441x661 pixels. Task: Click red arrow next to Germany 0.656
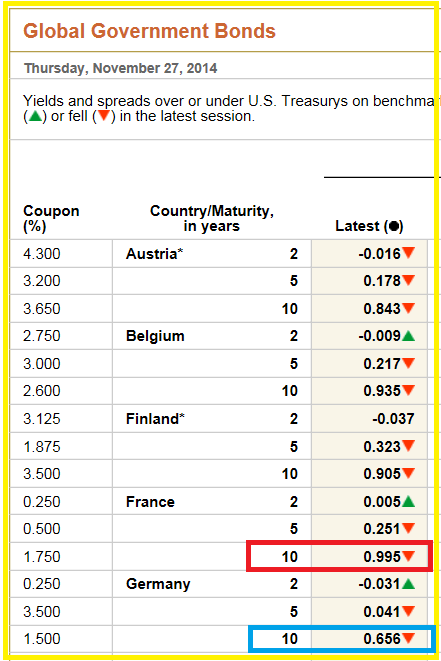408,638
